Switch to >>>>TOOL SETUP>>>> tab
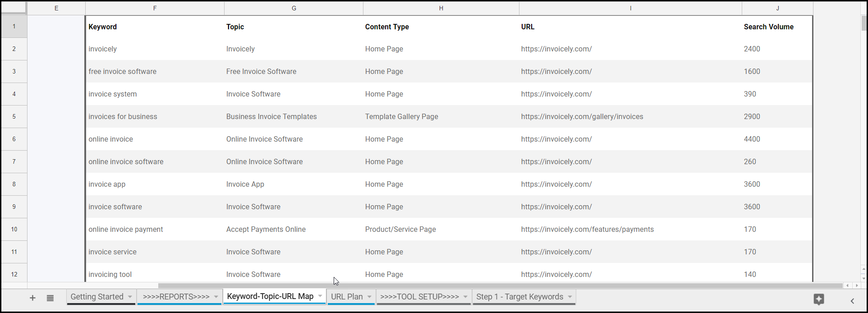Screen dimensions: 868x313 coord(419,297)
